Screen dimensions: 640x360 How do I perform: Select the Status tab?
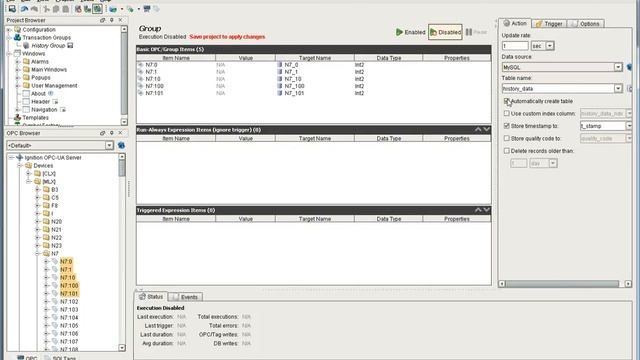[x=151, y=296]
